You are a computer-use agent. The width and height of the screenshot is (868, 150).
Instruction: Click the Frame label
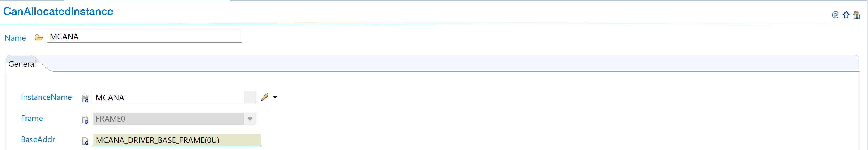(32, 118)
